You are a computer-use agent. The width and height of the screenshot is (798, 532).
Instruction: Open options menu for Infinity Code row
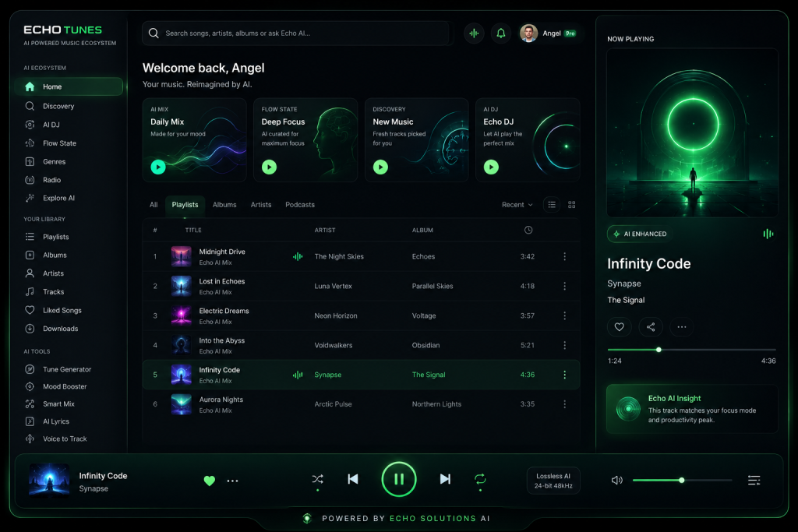click(564, 375)
